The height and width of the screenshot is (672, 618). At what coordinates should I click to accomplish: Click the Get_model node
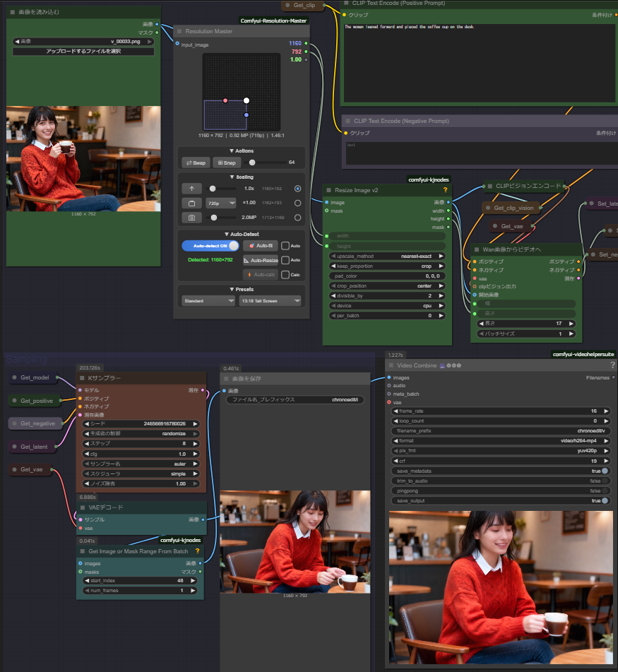pos(35,377)
